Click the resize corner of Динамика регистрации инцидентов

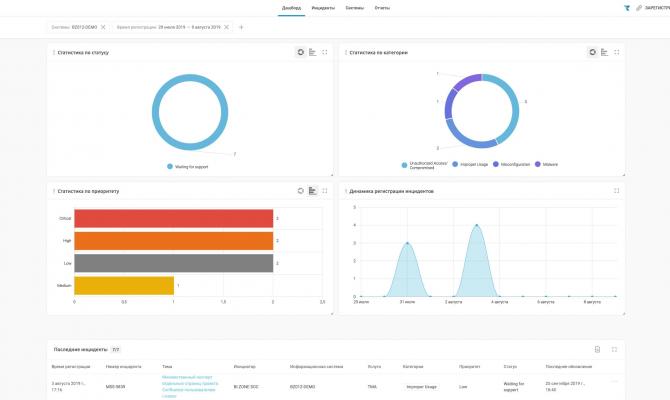pos(623,313)
